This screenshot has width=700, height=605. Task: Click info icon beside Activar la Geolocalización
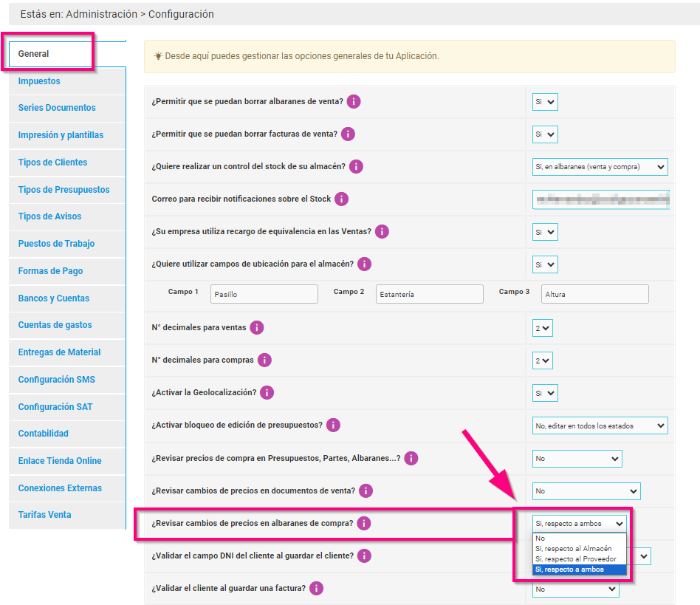[267, 393]
